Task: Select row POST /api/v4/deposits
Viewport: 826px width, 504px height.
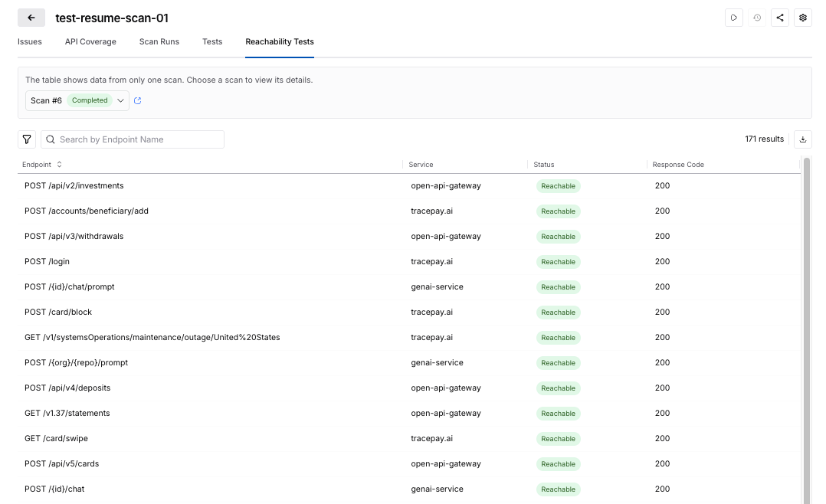Action: point(409,388)
